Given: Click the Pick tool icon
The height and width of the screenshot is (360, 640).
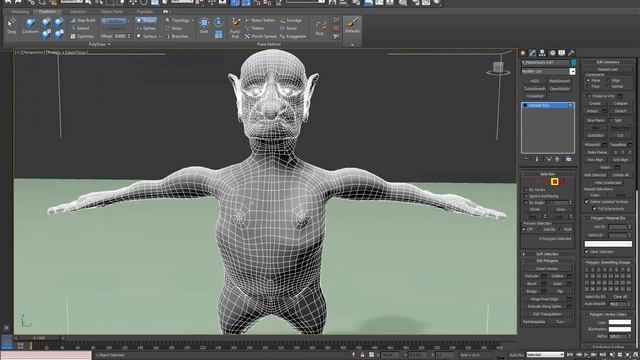Looking at the screenshot, I should 320,28.
